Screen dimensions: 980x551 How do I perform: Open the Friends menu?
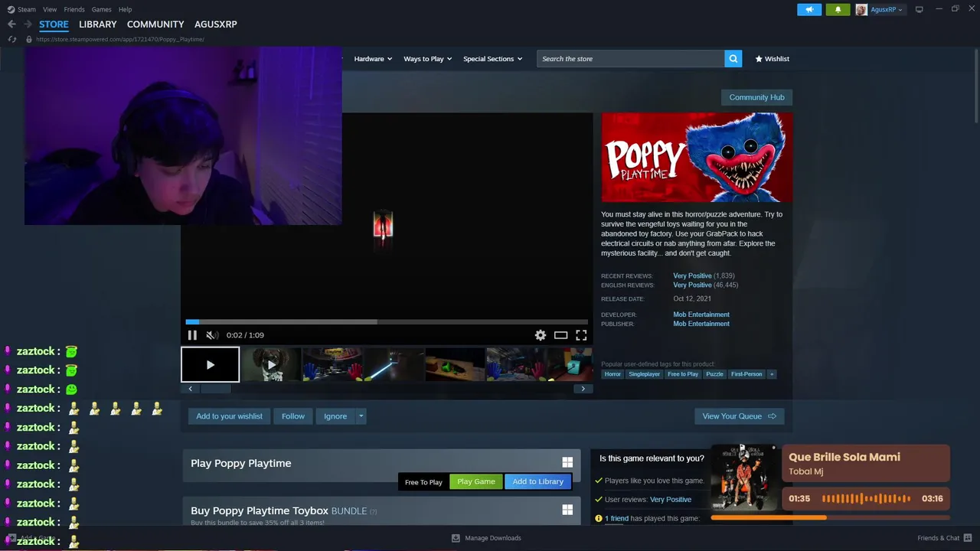point(74,9)
